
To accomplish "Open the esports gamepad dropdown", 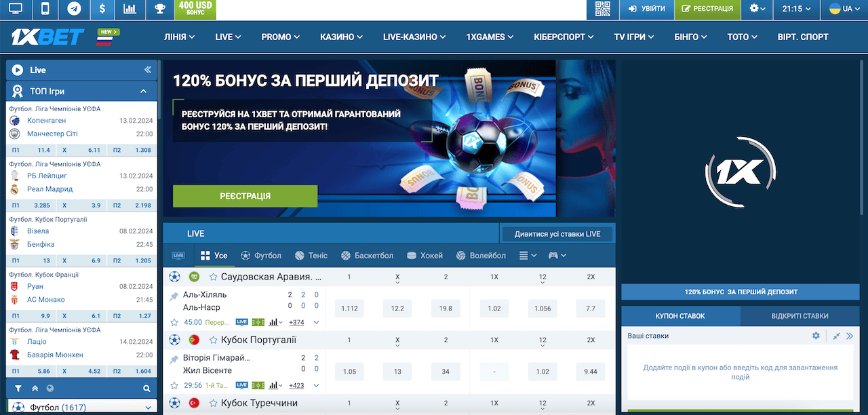I will coord(557,256).
